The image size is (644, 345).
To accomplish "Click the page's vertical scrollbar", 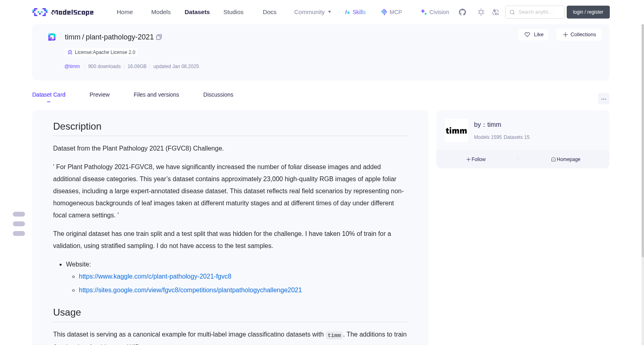I will pyautogui.click(x=643, y=141).
